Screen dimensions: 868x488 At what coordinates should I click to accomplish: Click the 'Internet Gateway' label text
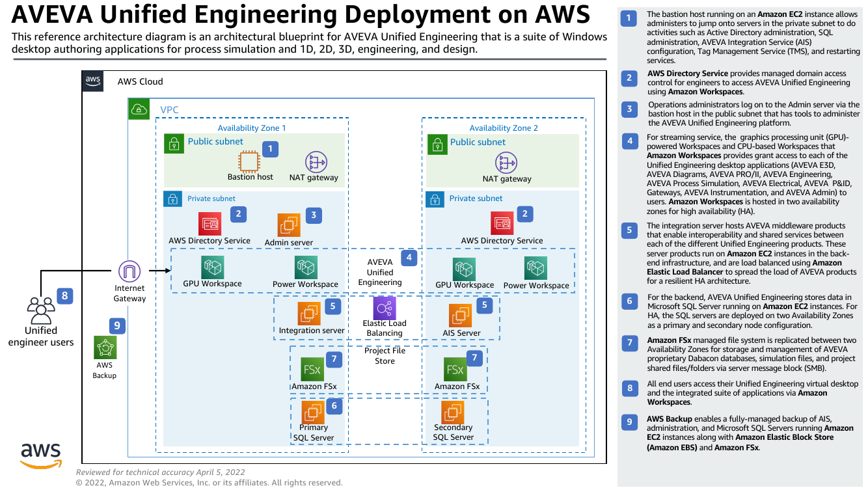pos(130,293)
